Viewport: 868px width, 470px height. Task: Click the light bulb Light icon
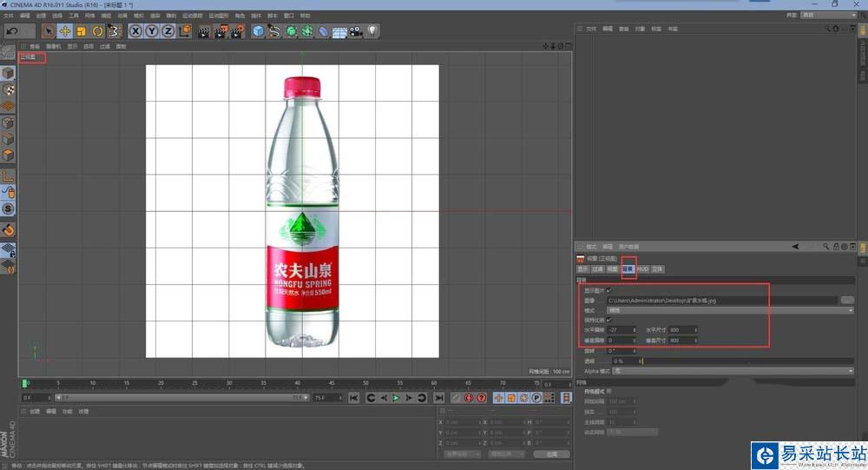click(x=372, y=31)
